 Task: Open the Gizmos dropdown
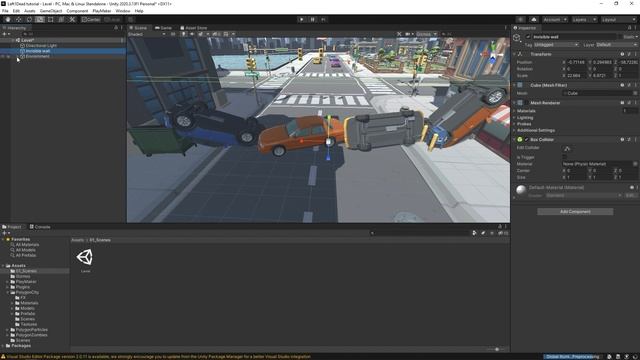point(427,34)
